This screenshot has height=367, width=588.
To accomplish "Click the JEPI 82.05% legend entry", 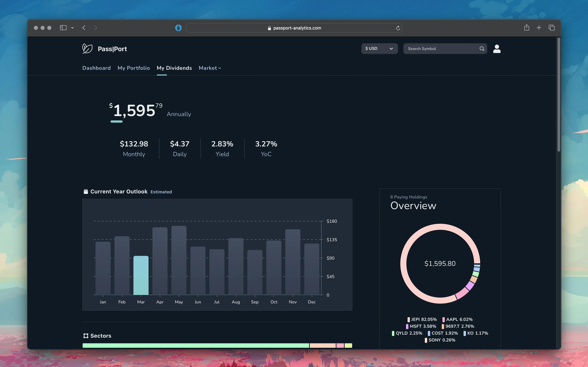I will click(x=422, y=319).
